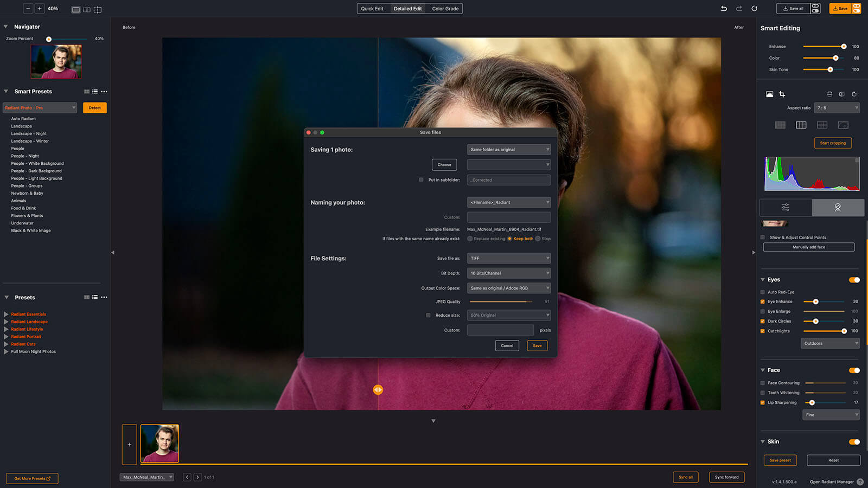
Task: Open the Bit Depth dropdown
Action: click(x=508, y=273)
